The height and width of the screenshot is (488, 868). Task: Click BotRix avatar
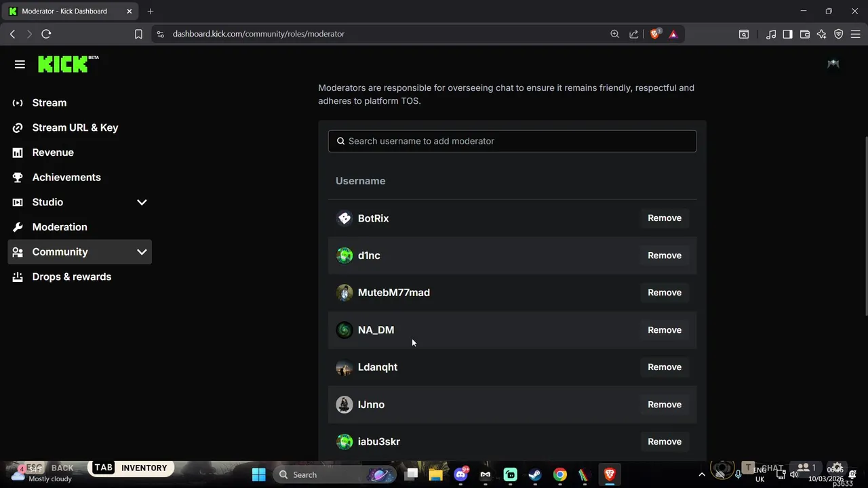click(x=344, y=218)
